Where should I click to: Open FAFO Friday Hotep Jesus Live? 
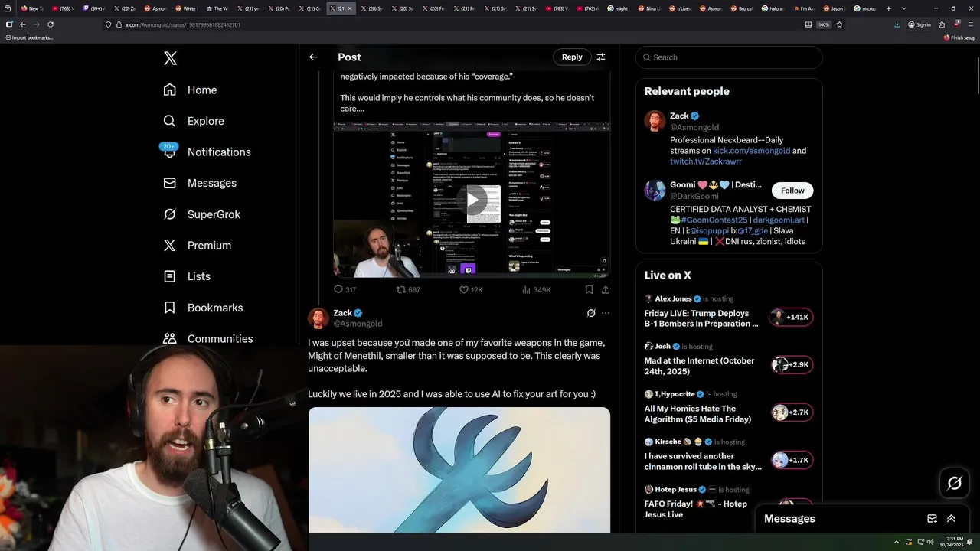click(696, 509)
